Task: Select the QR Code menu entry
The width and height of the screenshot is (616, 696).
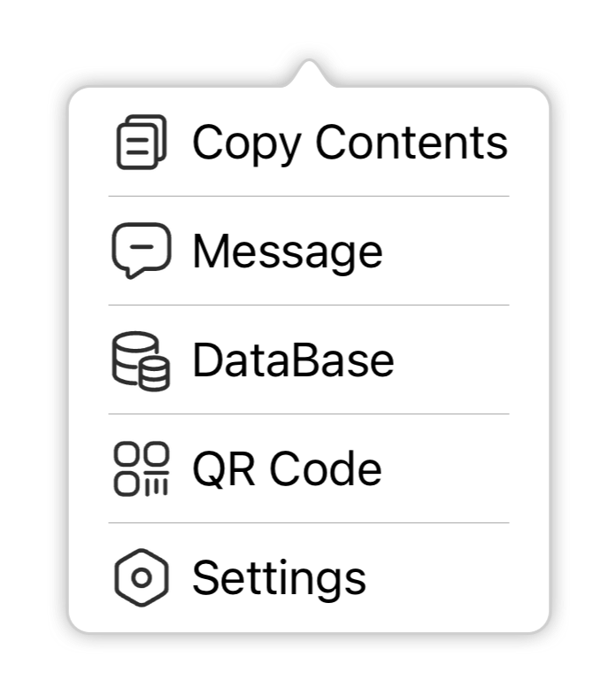Action: (x=309, y=468)
